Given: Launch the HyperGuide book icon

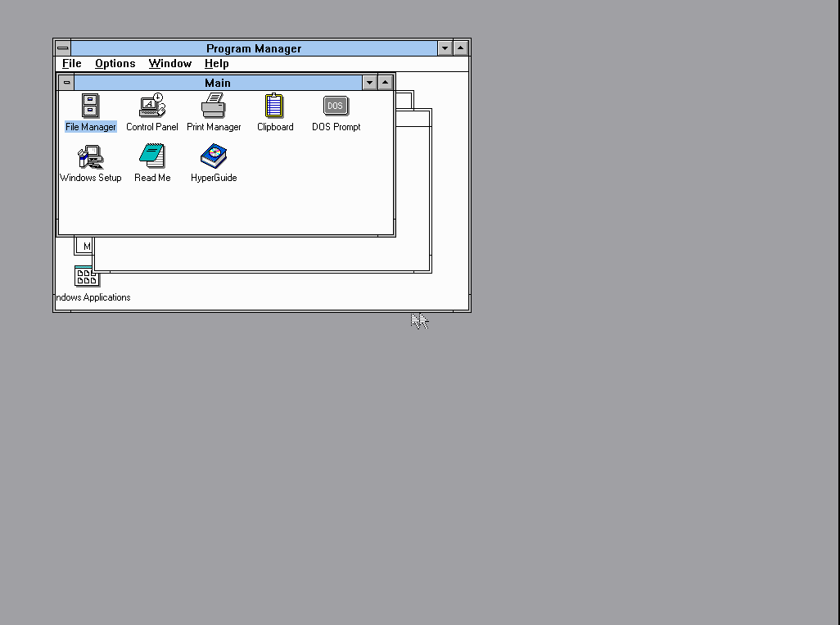Looking at the screenshot, I should coord(214,156).
